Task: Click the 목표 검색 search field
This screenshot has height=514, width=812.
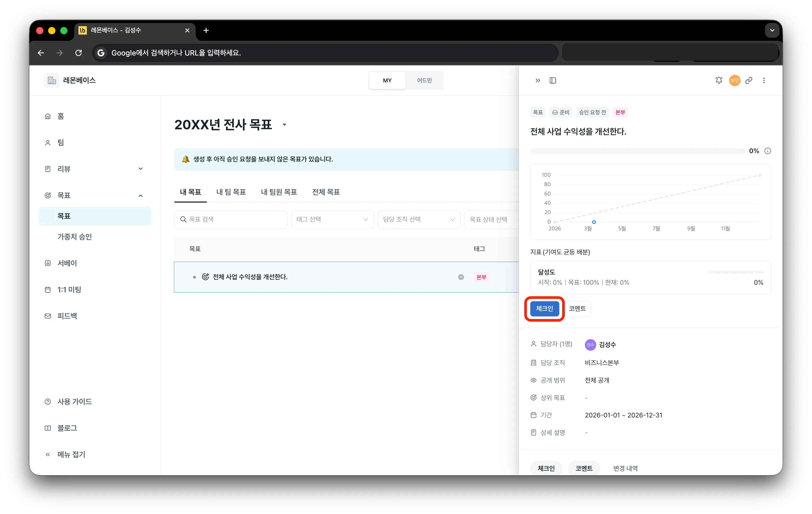Action: [231, 219]
